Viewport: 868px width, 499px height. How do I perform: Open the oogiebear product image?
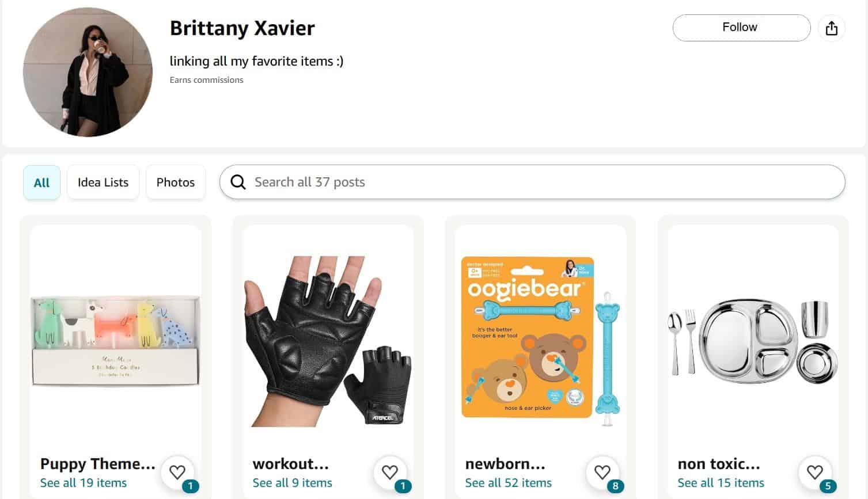tap(541, 341)
